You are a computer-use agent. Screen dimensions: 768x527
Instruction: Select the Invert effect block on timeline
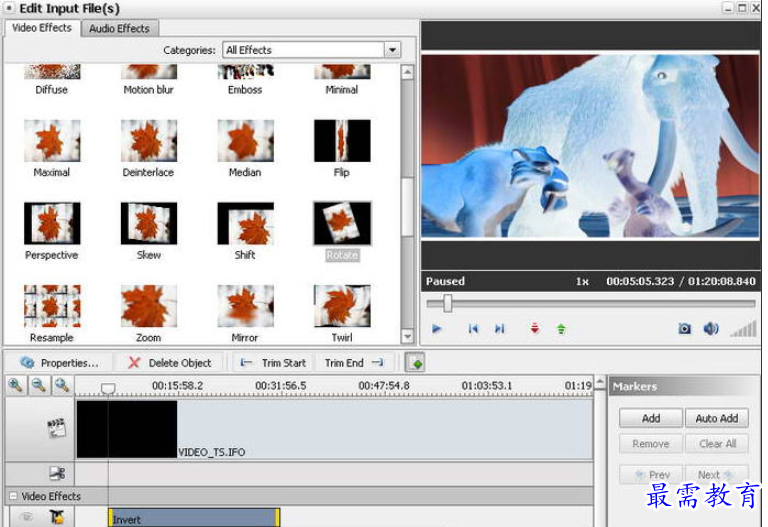coord(194,518)
